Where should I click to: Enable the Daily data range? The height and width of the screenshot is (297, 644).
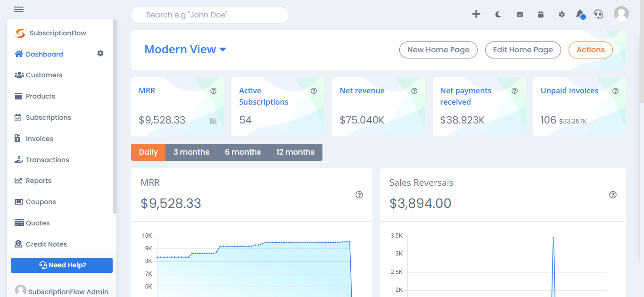(x=148, y=152)
